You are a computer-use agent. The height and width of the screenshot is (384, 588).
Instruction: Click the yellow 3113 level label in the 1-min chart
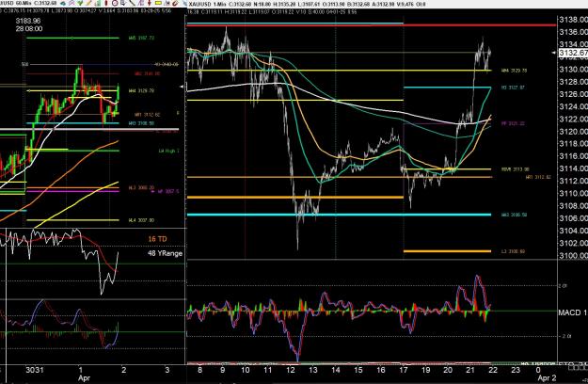point(515,169)
